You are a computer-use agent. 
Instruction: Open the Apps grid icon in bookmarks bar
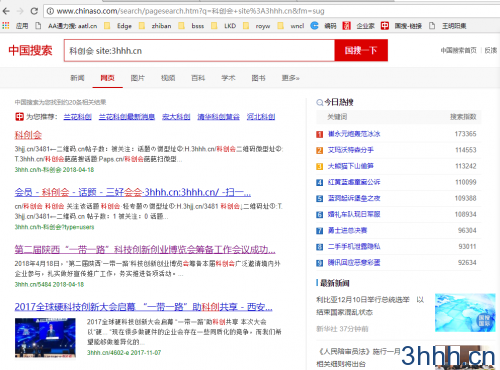(6, 26)
